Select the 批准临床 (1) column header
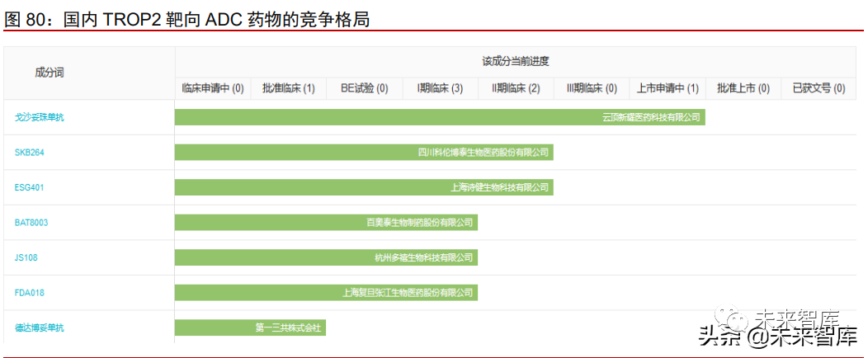This screenshot has height=358, width=868. tap(289, 88)
